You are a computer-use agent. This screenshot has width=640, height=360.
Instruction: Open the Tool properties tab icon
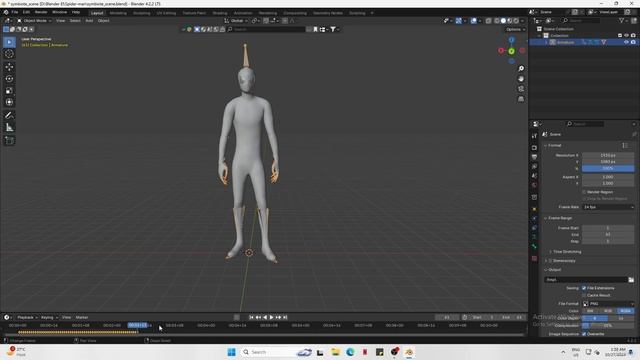tap(534, 136)
